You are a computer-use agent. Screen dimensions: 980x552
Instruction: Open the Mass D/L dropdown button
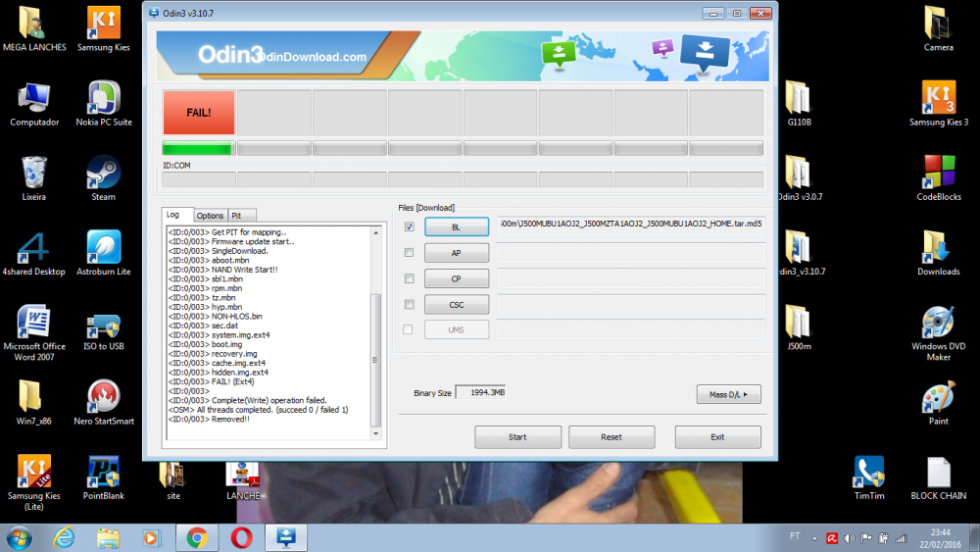pos(728,394)
